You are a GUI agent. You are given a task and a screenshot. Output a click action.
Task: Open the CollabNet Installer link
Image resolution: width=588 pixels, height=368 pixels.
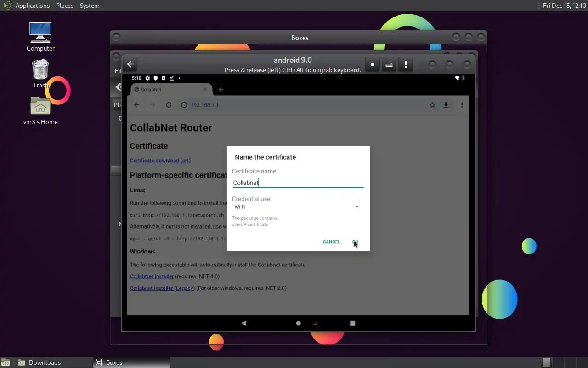coord(152,276)
